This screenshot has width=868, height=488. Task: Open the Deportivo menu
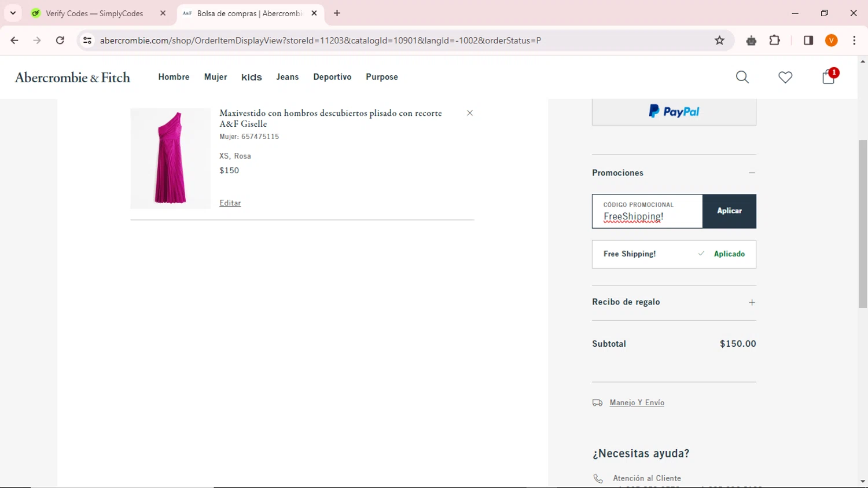[x=332, y=77]
